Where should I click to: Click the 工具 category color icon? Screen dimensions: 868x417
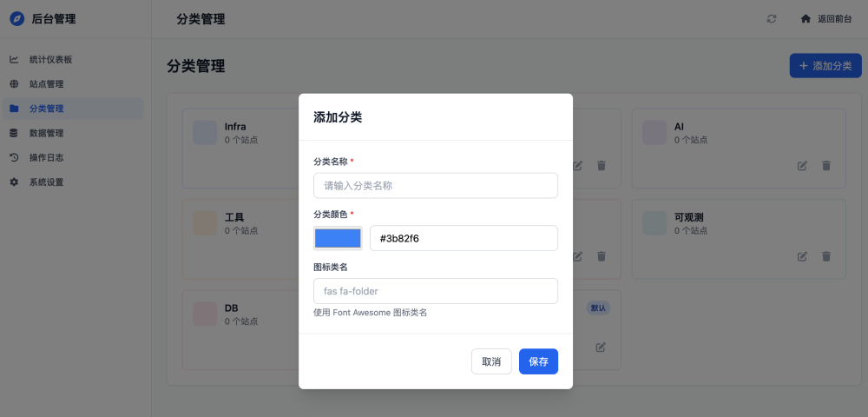(205, 223)
